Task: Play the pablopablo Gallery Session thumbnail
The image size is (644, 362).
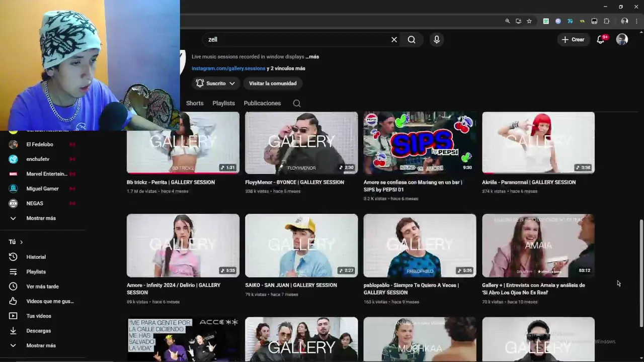Action: coord(420,245)
